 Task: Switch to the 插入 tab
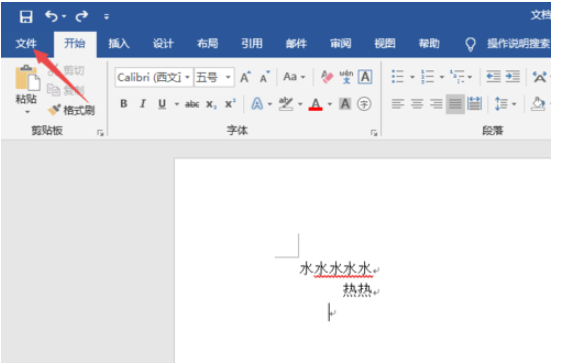[119, 44]
